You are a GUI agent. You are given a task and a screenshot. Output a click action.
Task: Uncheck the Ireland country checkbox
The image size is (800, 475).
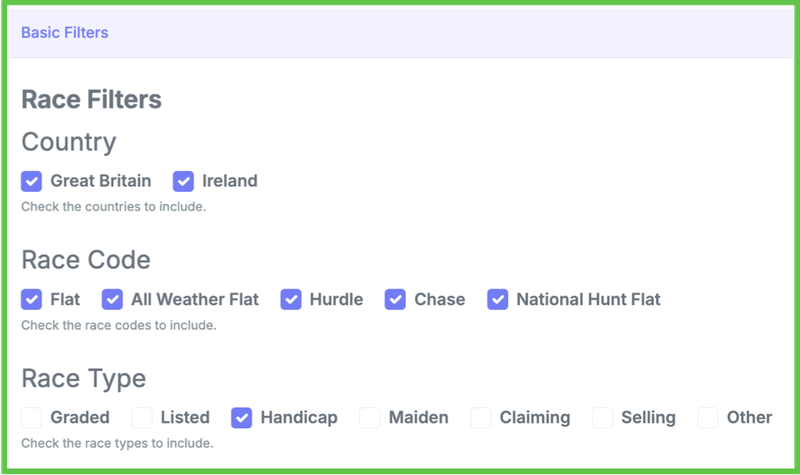click(183, 181)
